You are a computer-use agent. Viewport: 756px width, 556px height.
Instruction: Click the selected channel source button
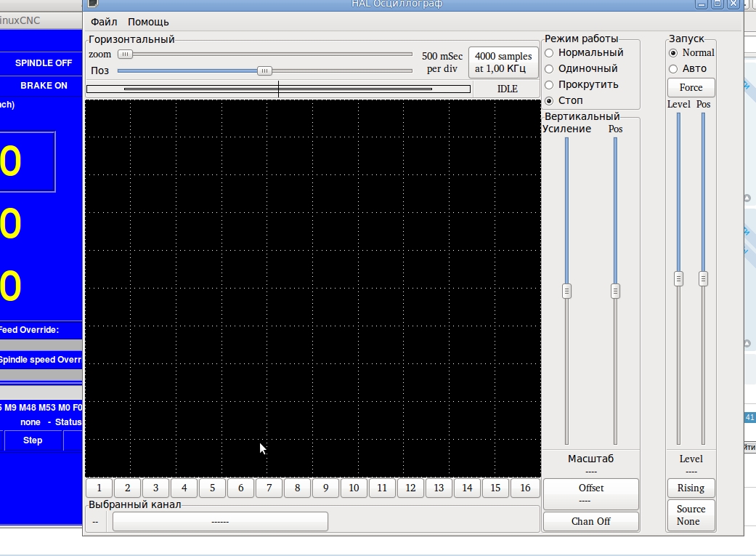point(220,521)
